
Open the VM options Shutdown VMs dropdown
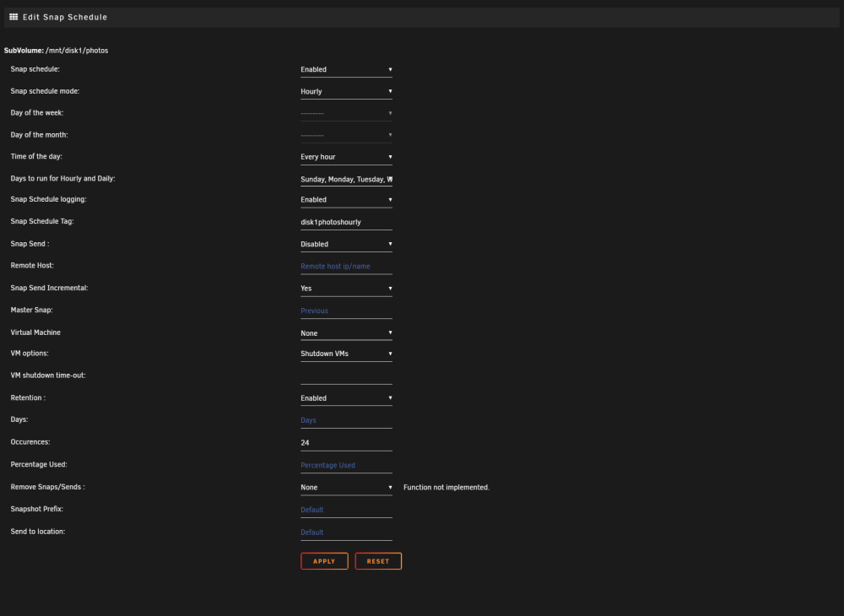pyautogui.click(x=346, y=354)
